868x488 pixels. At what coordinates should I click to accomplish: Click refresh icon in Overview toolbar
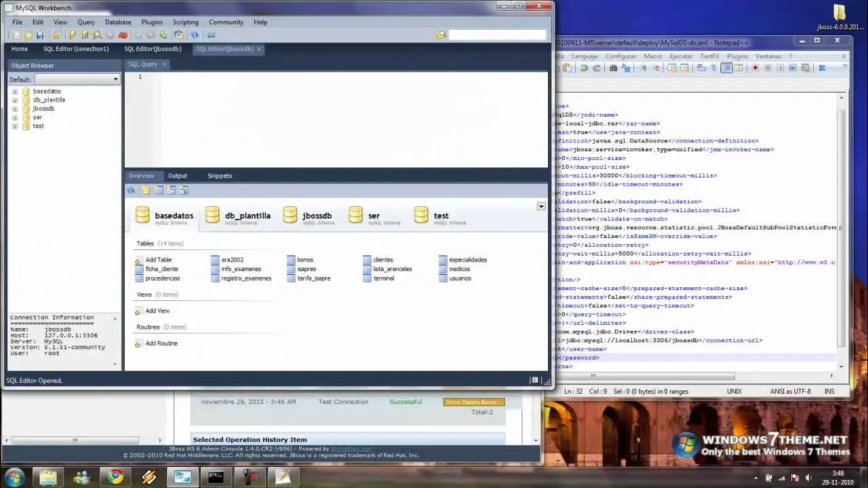(x=132, y=190)
